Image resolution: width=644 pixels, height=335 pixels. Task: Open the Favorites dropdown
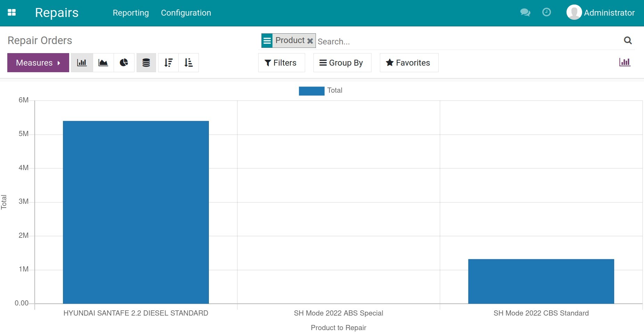(409, 63)
